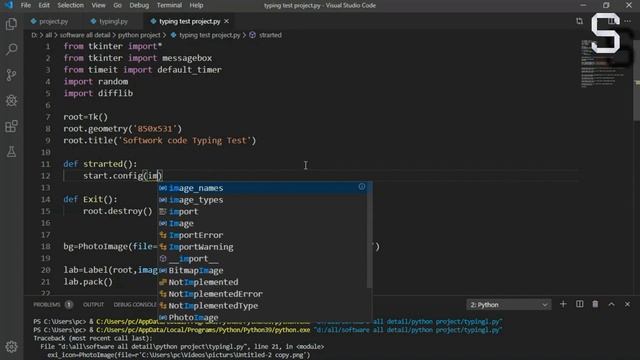Split the terminal pane
Screen dimensions: 640x360
[580, 304]
